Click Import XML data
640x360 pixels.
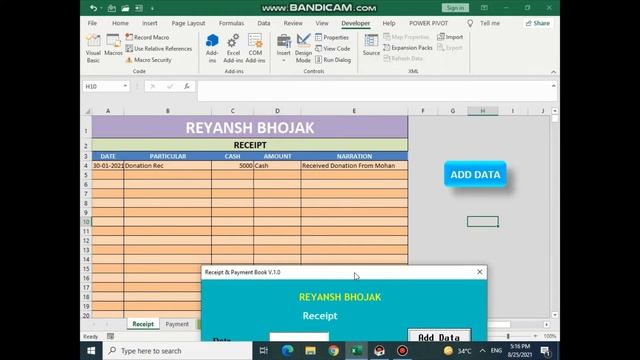click(450, 37)
